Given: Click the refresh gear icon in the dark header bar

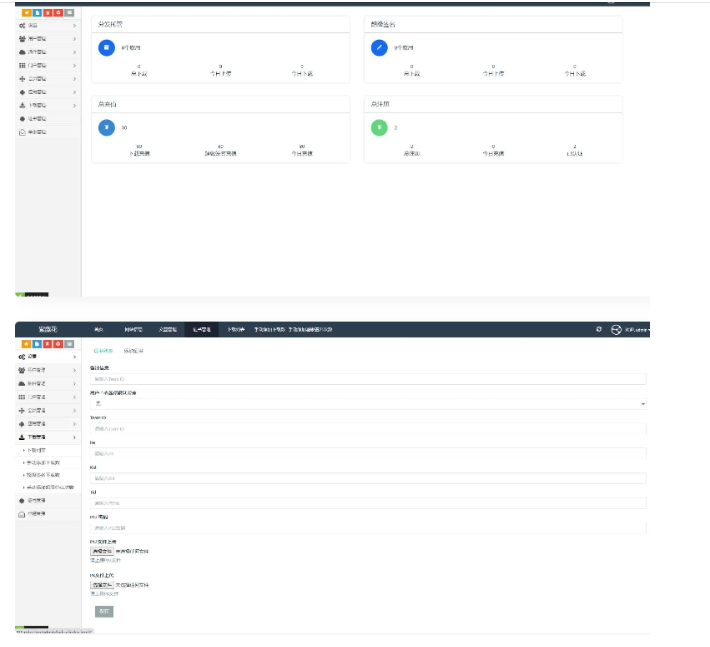Looking at the screenshot, I should click(x=599, y=329).
